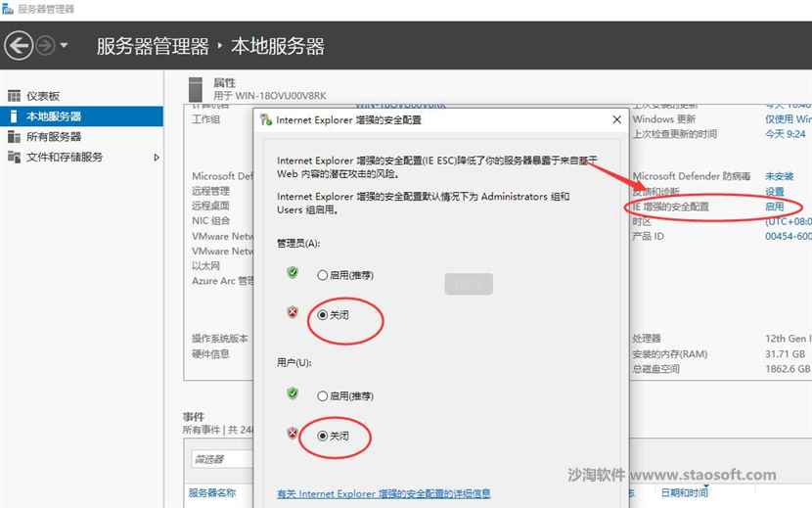
Task: Click red shield icon beside 用户 关闭
Action: point(293,433)
